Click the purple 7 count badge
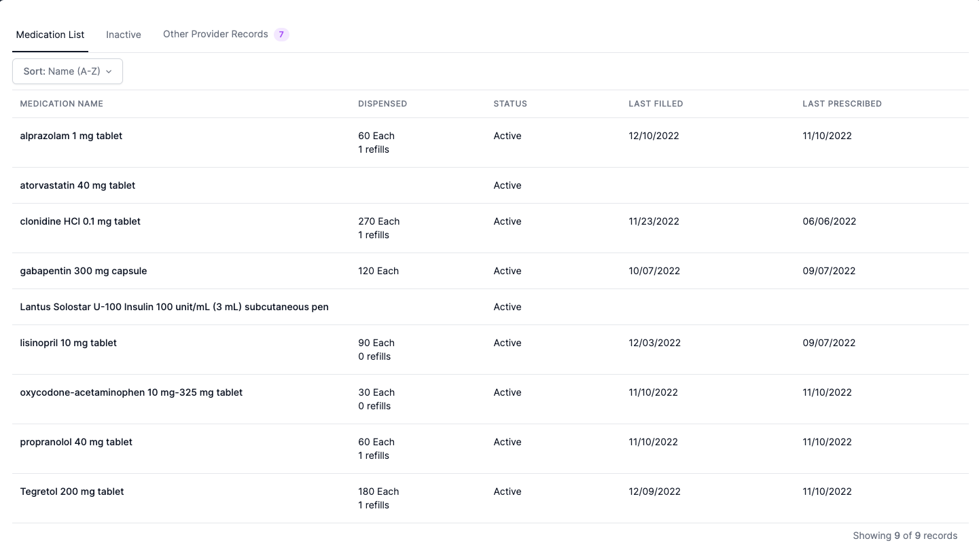The image size is (979, 560). click(281, 35)
